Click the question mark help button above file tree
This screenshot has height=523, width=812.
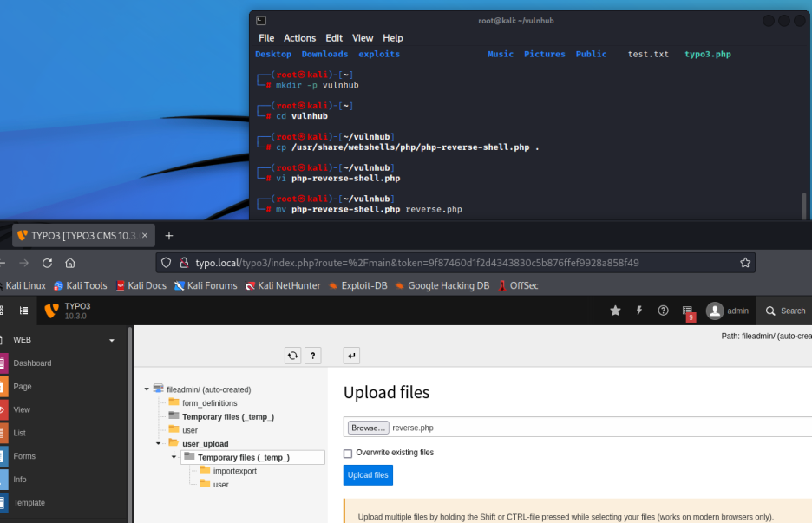pyautogui.click(x=313, y=356)
